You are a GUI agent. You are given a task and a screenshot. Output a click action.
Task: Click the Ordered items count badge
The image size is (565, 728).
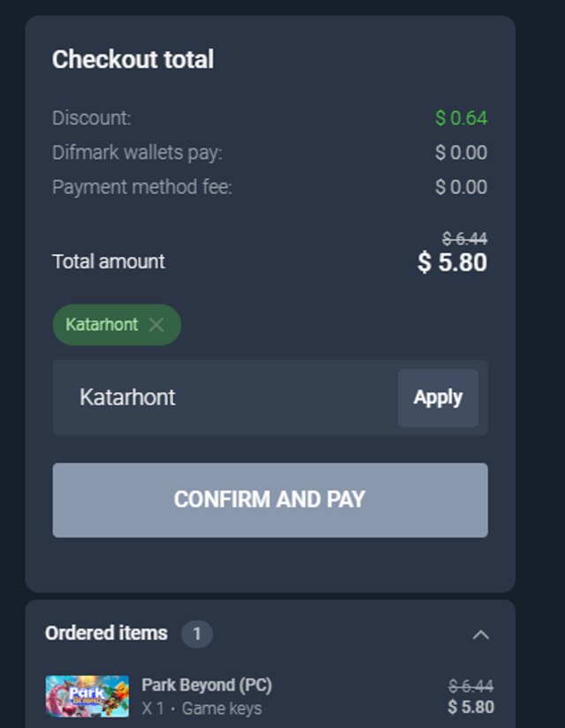pos(197,634)
